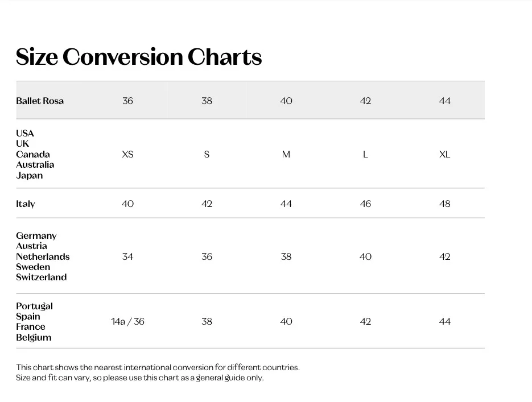Select the Switzerland country label
This screenshot has width=532, height=402.
42,277
